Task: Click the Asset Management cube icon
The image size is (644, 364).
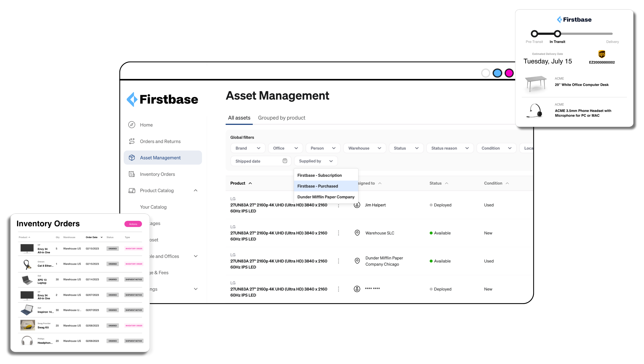Action: (x=132, y=158)
